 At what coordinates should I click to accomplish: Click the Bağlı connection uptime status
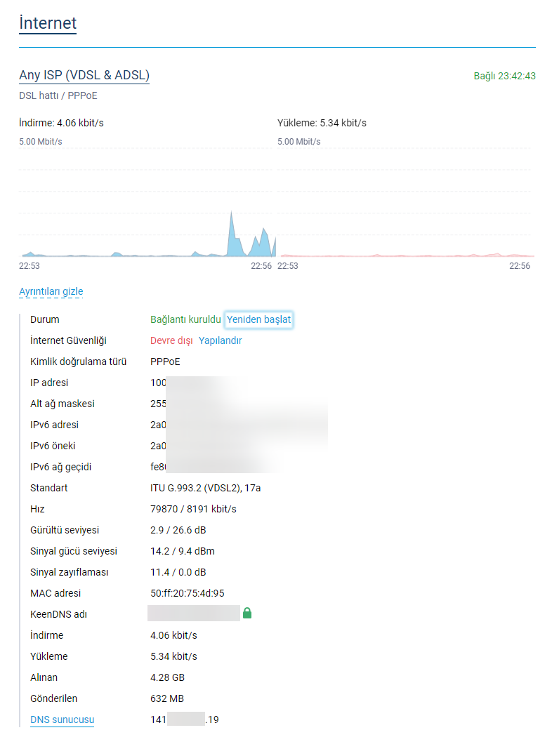point(504,76)
